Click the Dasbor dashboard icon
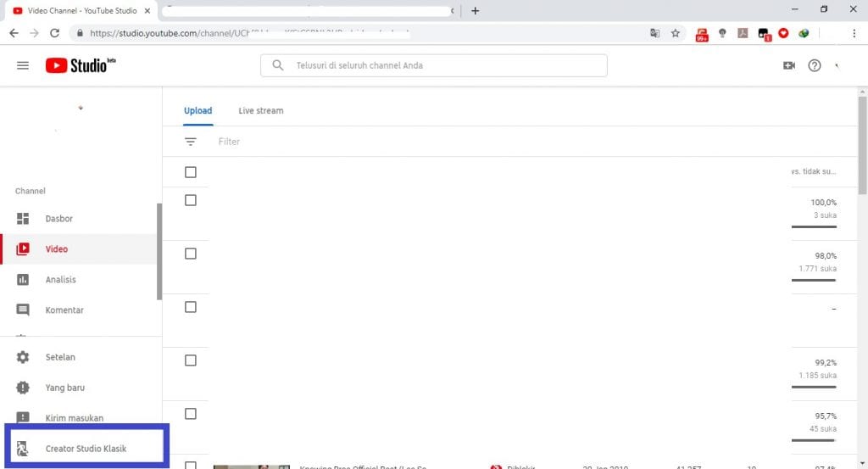The width and height of the screenshot is (868, 469). pos(23,219)
